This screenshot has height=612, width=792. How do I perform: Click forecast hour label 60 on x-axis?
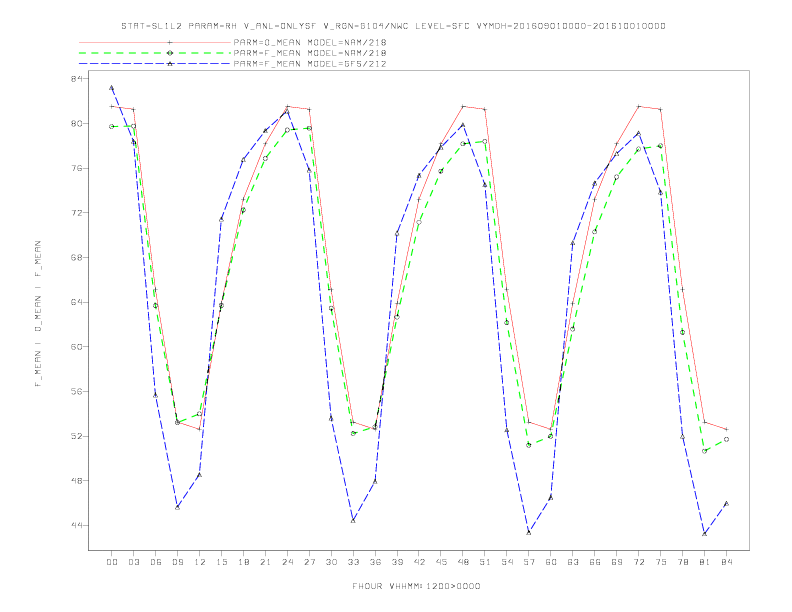[x=551, y=562]
